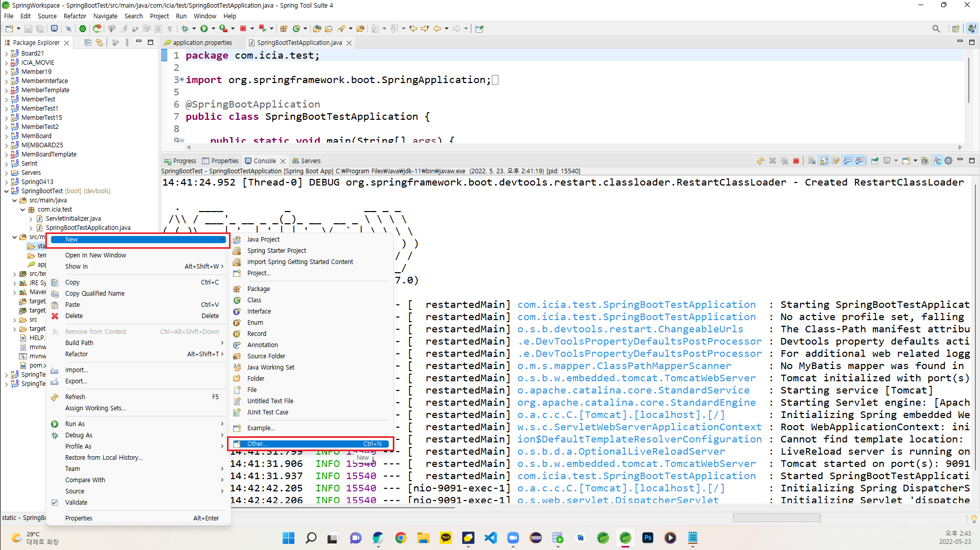Expand the ICIA_MOVIE project node
This screenshot has height=550, width=980.
(x=6, y=63)
